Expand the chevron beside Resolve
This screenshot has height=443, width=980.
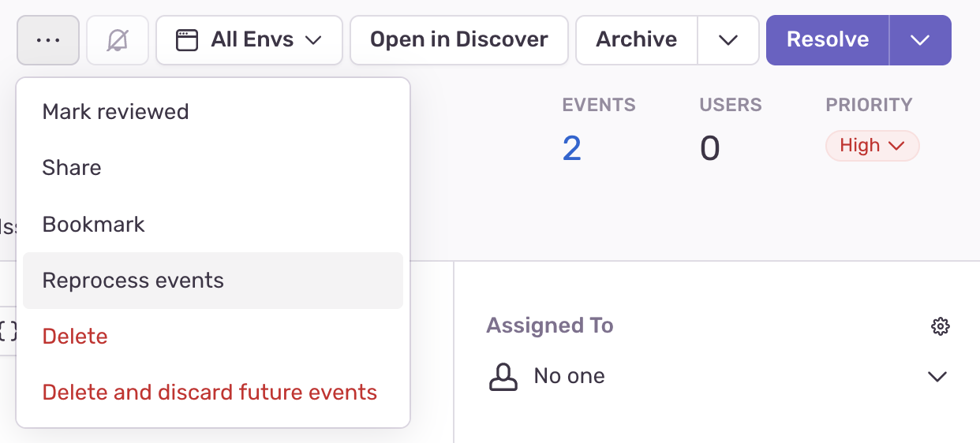(920, 40)
